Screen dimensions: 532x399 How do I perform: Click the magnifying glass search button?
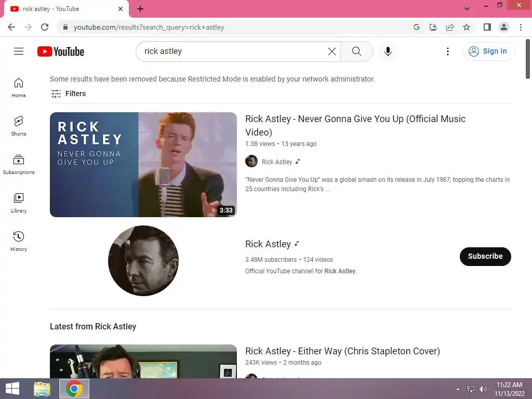click(356, 51)
